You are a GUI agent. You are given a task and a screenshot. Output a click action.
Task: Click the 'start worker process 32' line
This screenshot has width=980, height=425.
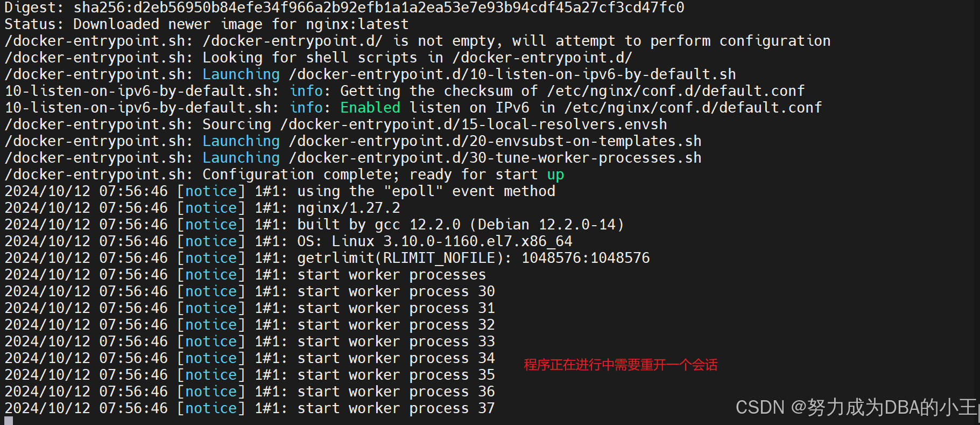[x=250, y=325]
